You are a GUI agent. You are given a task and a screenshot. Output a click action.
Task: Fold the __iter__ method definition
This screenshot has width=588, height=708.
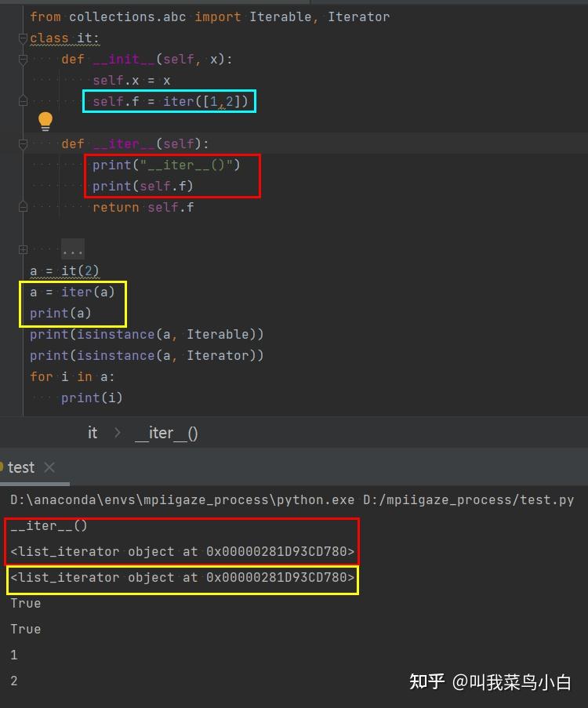(23, 143)
